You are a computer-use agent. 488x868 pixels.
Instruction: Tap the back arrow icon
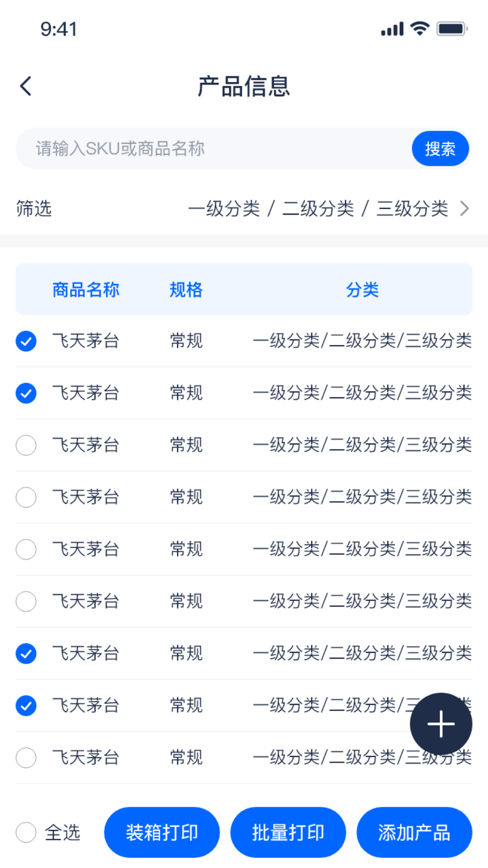[x=26, y=86]
